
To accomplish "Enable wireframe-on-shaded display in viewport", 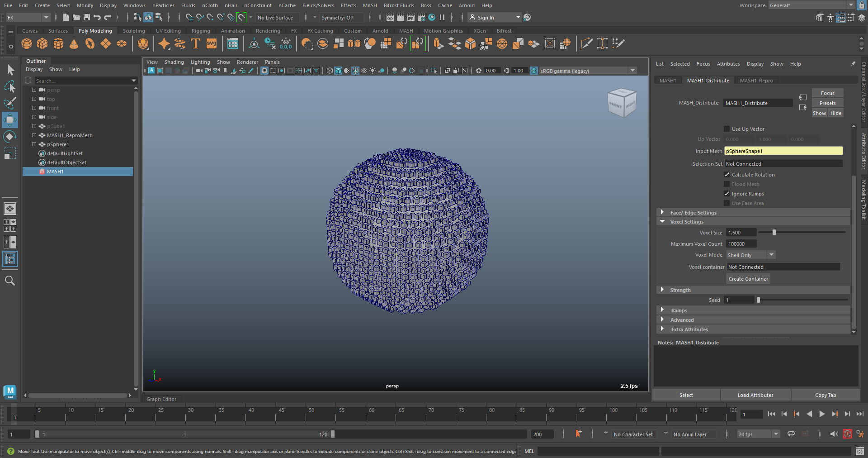I will 355,71.
